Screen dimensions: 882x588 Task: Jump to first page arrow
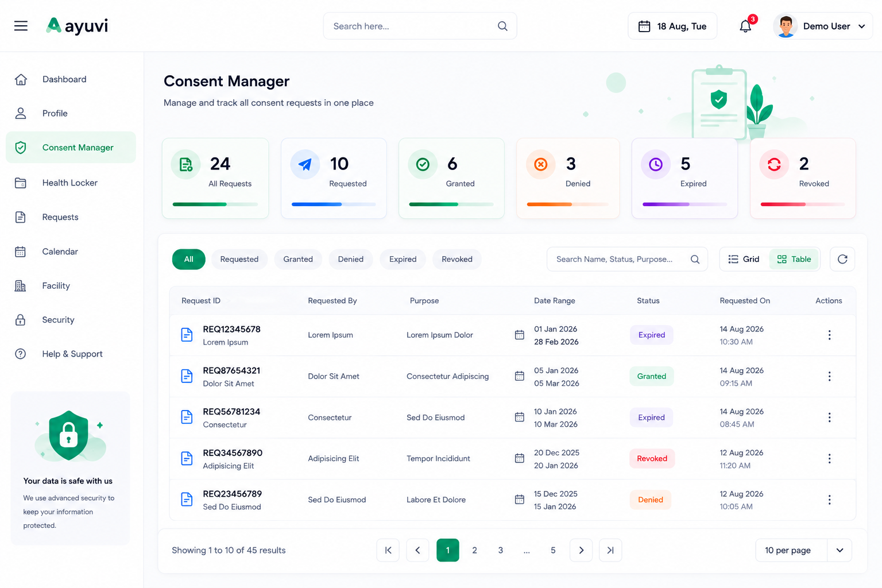pyautogui.click(x=388, y=550)
